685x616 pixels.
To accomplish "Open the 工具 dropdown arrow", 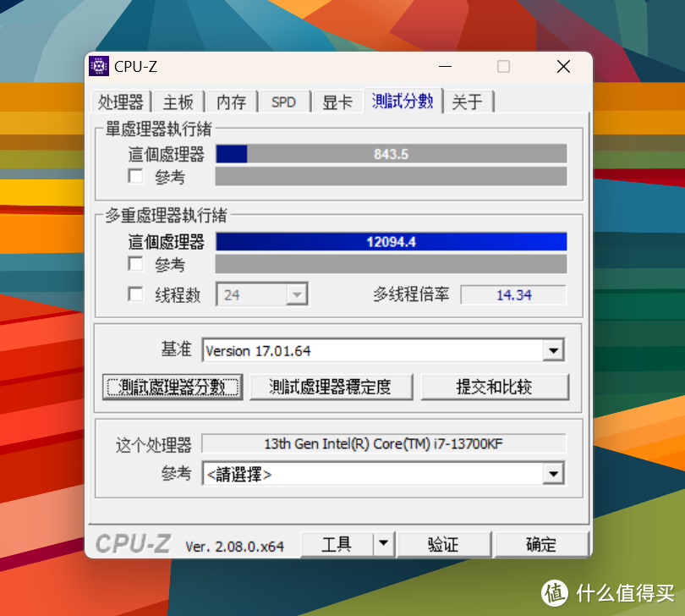I will pos(384,543).
